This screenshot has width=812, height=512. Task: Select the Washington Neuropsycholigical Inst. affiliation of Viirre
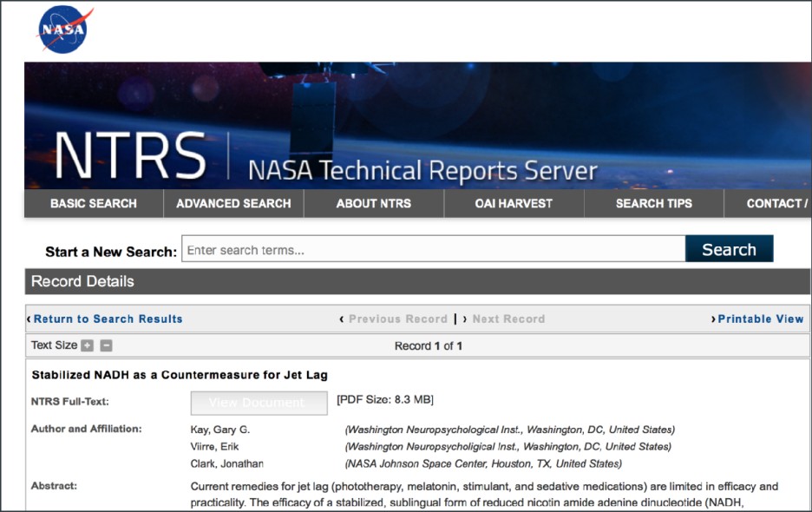[x=508, y=447]
